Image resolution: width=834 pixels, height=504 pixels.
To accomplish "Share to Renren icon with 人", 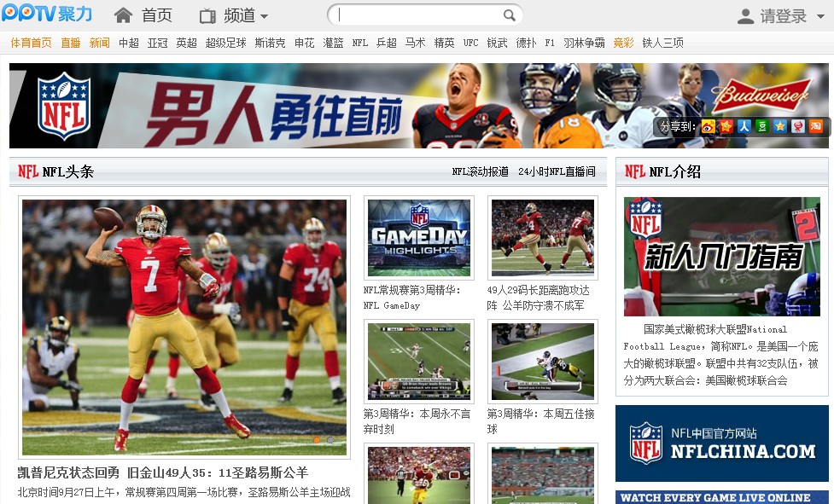I will click(x=744, y=126).
